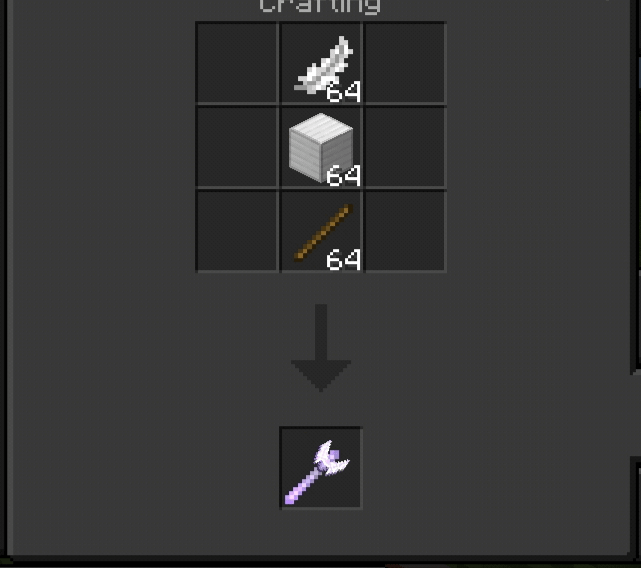The width and height of the screenshot is (641, 568).
Task: Click the winged head of the crafted axe
Action: [x=332, y=458]
